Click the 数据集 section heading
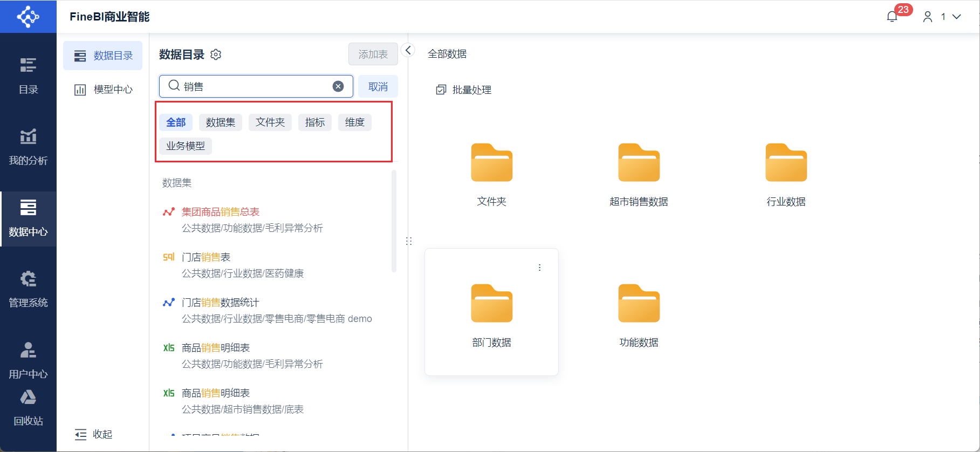The width and height of the screenshot is (980, 452). click(177, 183)
